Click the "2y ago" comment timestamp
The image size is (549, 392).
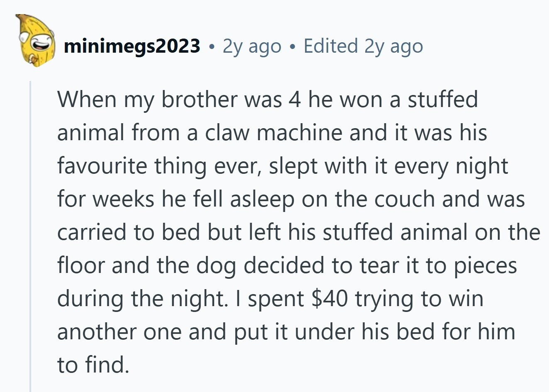(x=251, y=46)
